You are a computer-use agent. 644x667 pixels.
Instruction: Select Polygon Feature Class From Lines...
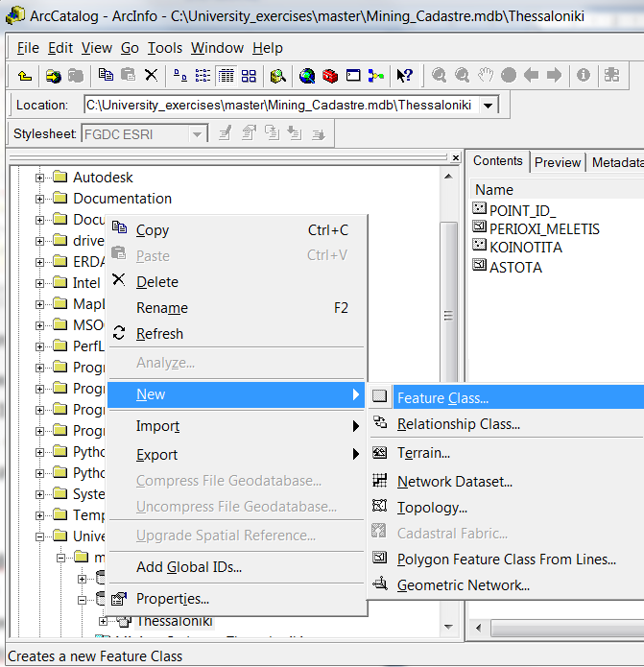click(x=506, y=559)
